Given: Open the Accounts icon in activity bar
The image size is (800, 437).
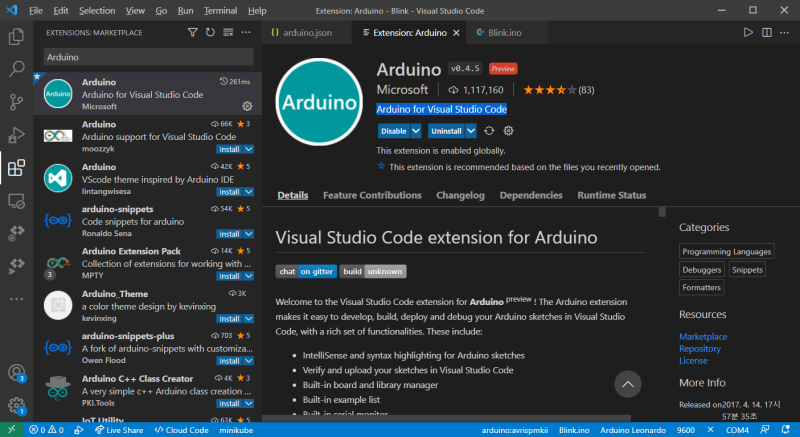Looking at the screenshot, I should [16, 373].
